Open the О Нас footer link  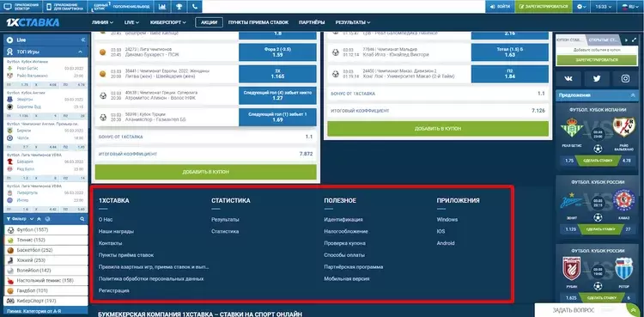106,220
